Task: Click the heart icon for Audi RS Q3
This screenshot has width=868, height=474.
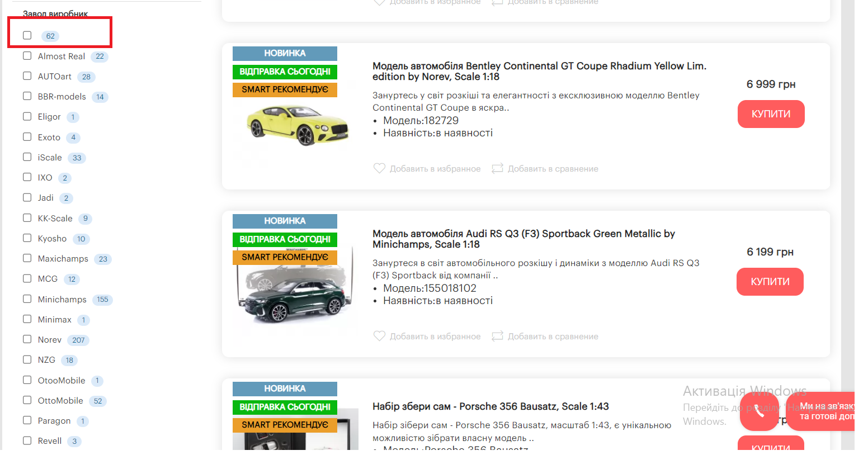Action: pyautogui.click(x=379, y=336)
